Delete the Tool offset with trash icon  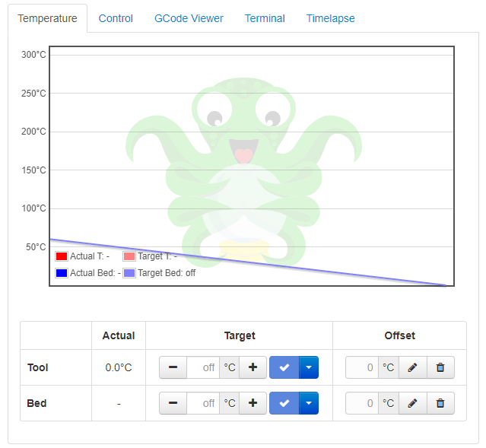[x=440, y=367]
